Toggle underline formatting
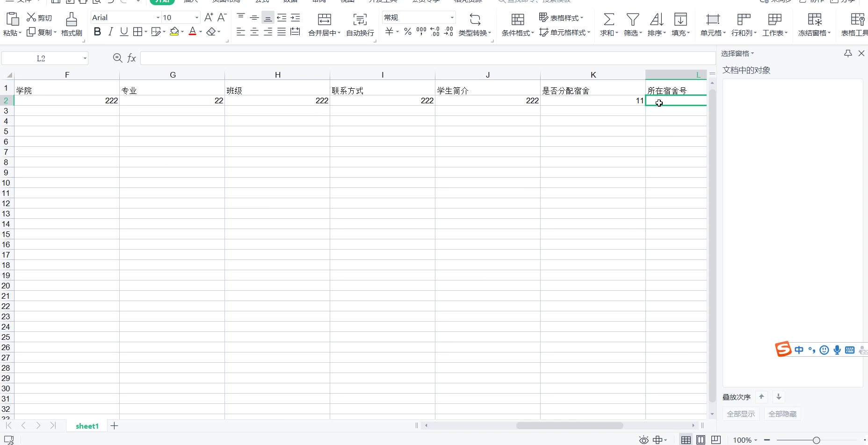 tap(124, 32)
